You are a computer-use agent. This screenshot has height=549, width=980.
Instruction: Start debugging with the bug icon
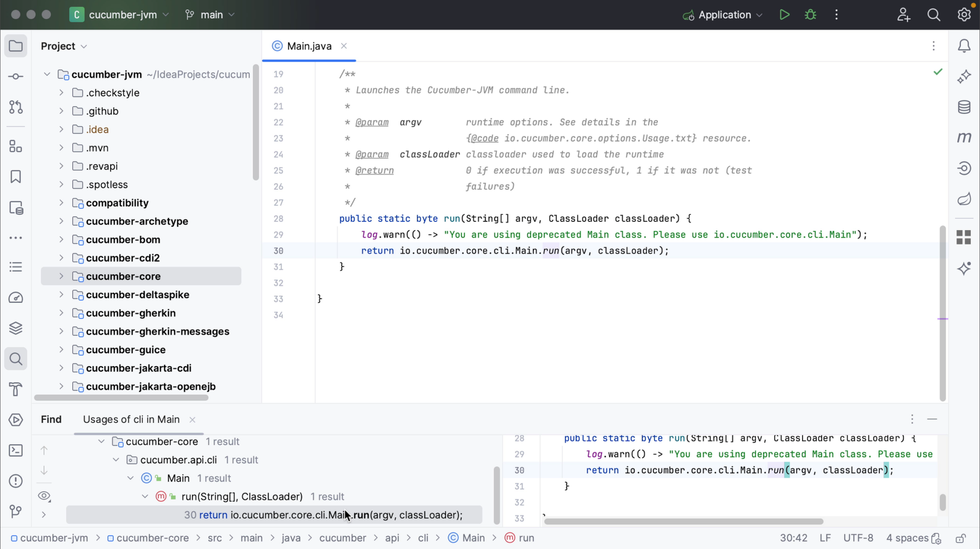coord(811,15)
